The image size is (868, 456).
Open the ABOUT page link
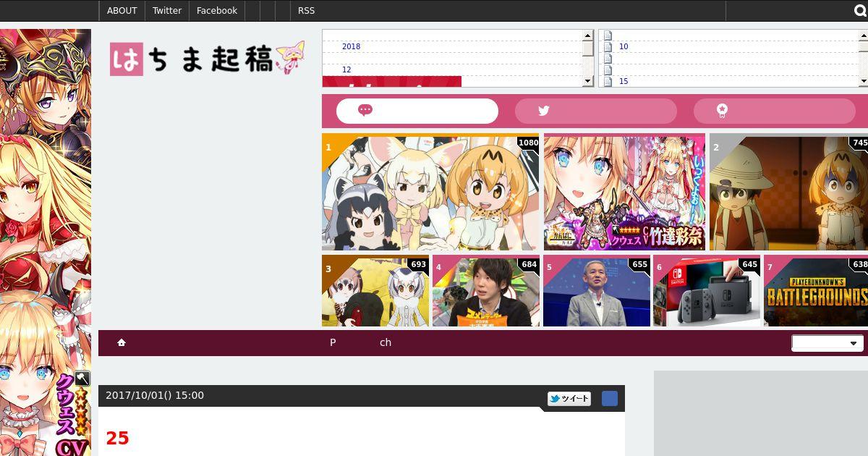click(x=122, y=11)
